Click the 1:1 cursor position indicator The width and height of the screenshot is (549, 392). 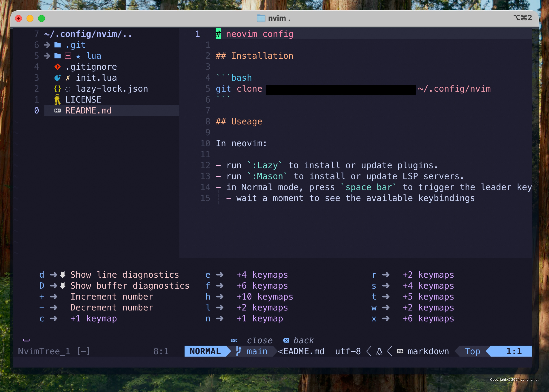[514, 351]
